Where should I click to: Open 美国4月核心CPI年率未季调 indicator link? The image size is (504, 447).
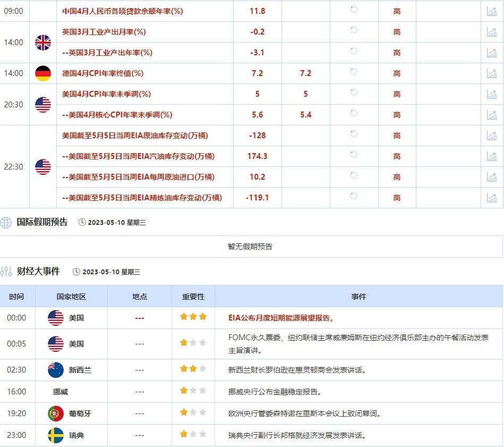pos(117,115)
